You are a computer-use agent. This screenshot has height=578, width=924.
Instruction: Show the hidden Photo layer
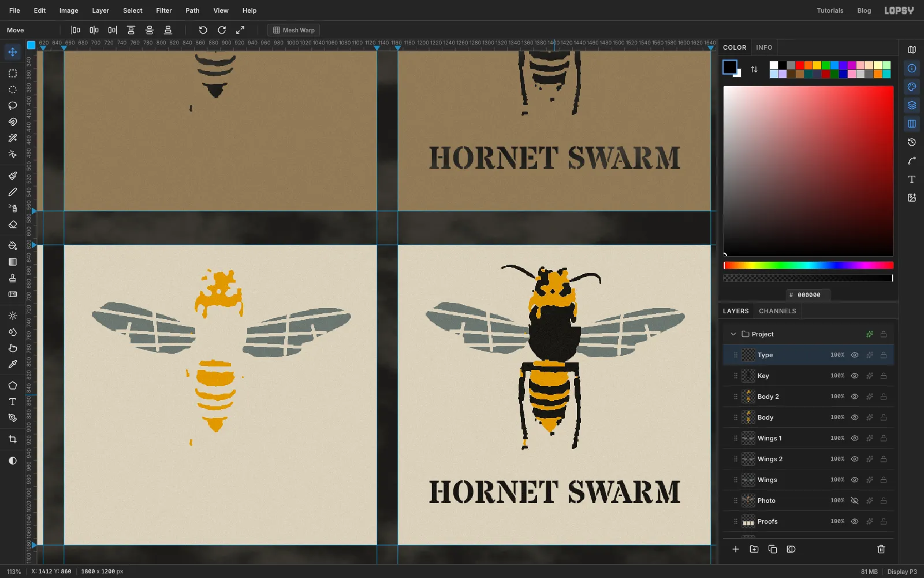pos(855,501)
